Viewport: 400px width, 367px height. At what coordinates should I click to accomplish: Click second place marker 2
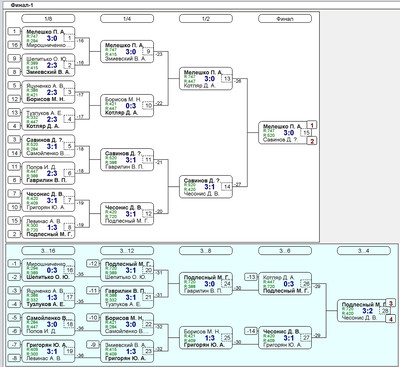point(312,141)
